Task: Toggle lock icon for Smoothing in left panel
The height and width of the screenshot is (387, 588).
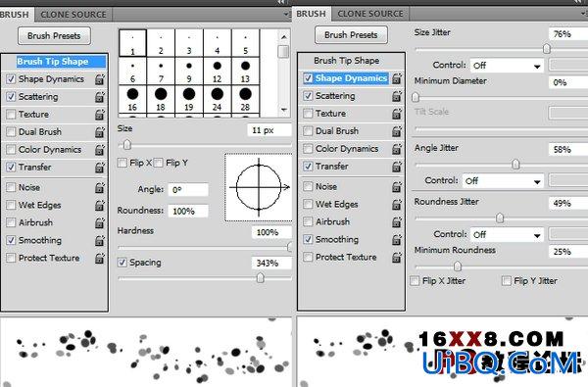Action: click(99, 240)
